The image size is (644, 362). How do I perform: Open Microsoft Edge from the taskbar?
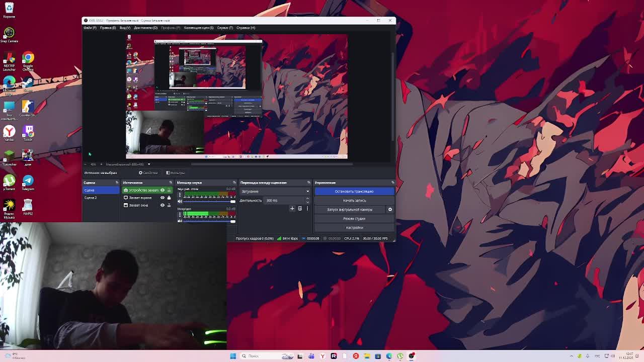click(x=389, y=356)
